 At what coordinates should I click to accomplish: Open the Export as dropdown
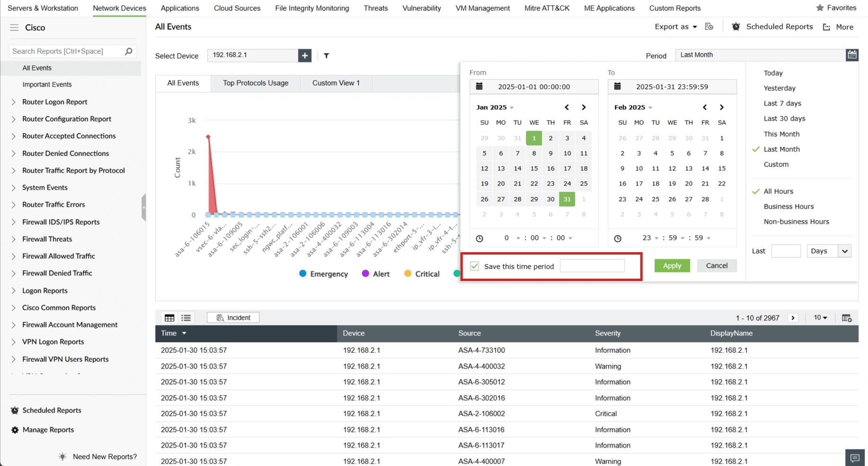point(676,26)
